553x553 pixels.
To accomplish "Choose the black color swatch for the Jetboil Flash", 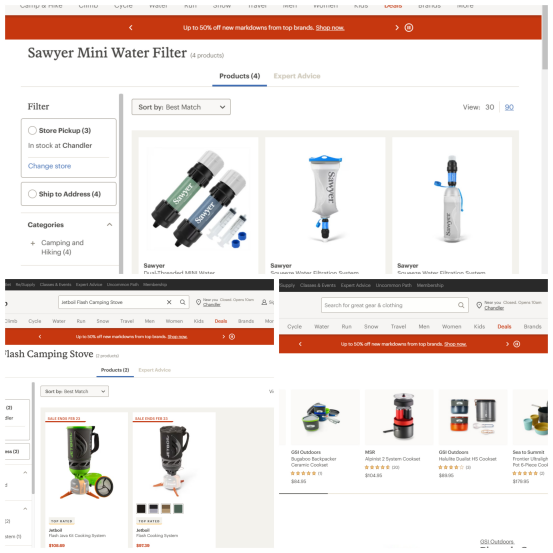I will pyautogui.click(x=141, y=509).
